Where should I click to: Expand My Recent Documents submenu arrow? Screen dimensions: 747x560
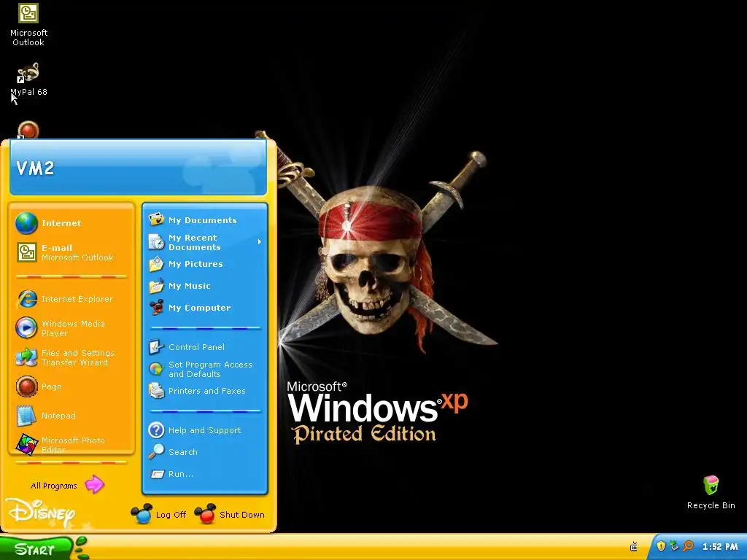pos(260,242)
